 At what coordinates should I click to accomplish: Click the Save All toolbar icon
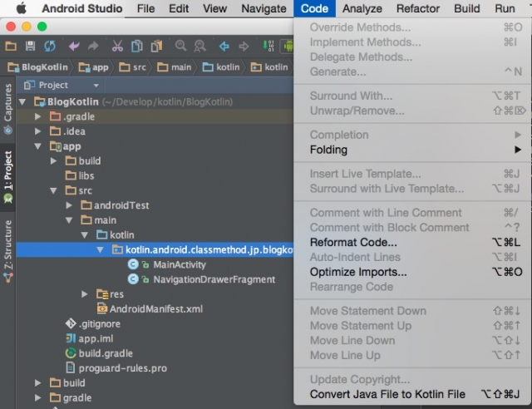31,46
